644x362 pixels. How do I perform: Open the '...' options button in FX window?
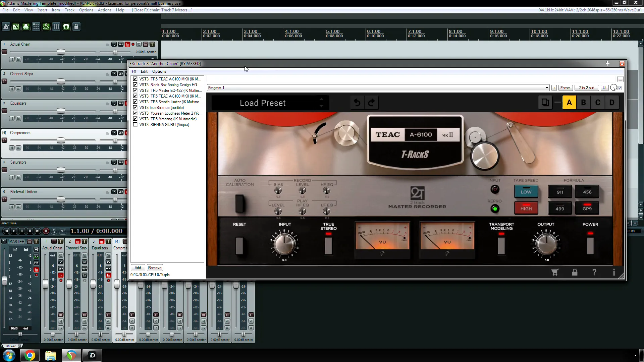click(620, 79)
